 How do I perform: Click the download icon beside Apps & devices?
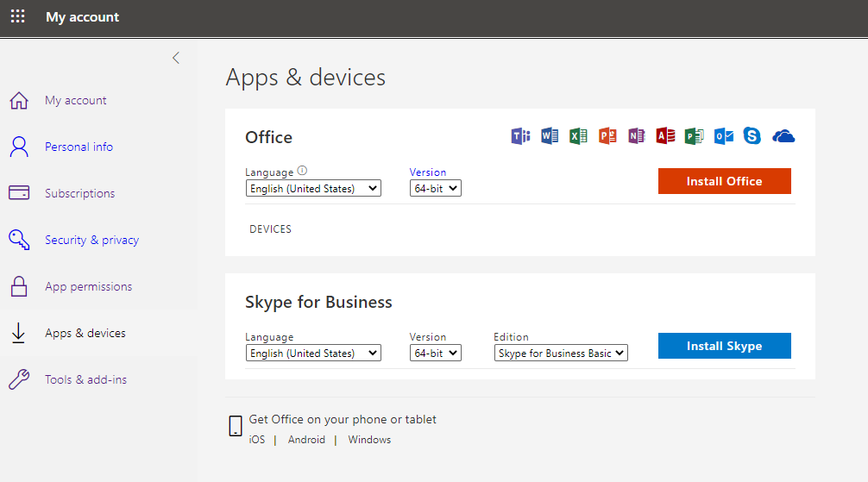[x=18, y=333]
